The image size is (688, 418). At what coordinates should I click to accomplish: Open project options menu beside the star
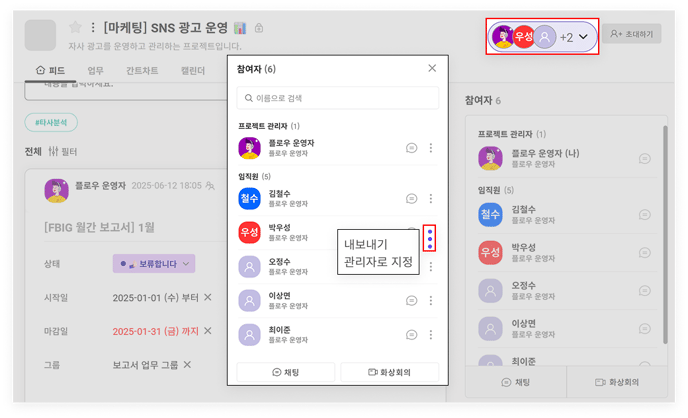coord(93,28)
